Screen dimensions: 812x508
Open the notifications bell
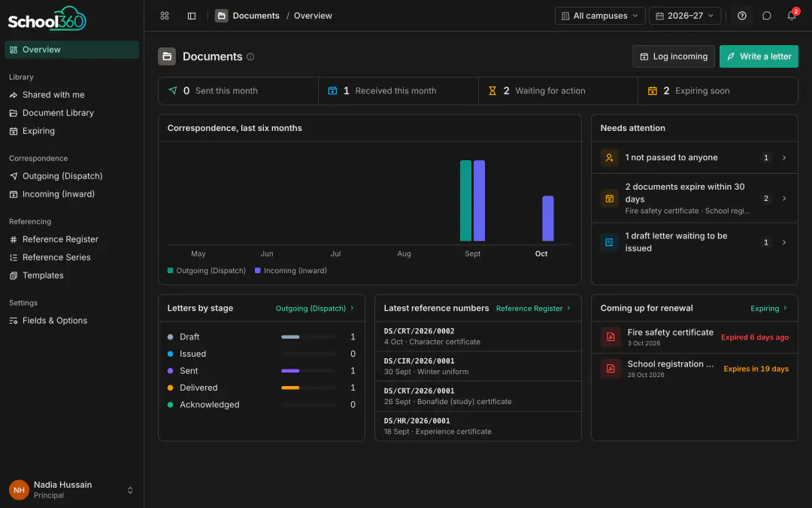792,16
